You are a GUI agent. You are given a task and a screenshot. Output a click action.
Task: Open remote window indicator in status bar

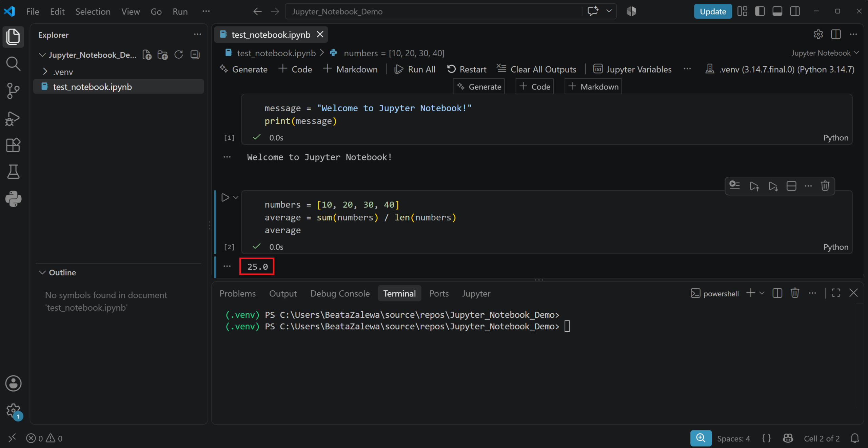(x=12, y=438)
